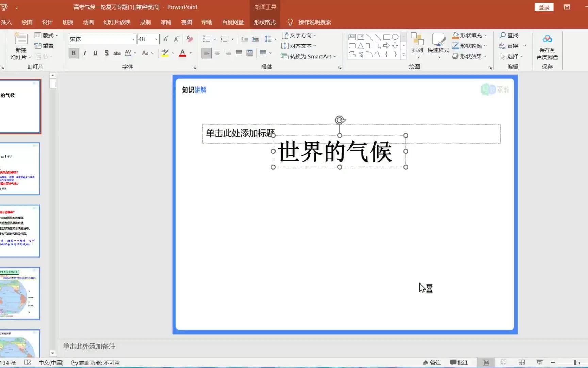The image size is (588, 368).
Task: Switch to normal view icon in status bar
Action: pos(486,363)
